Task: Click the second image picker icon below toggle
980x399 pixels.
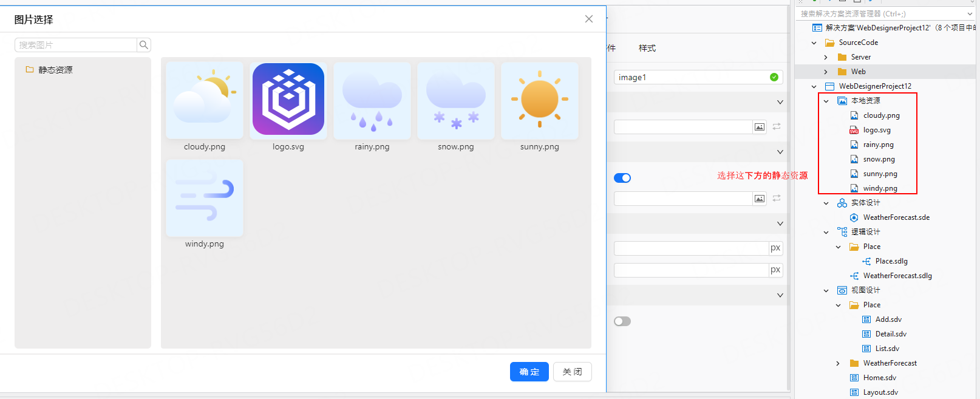Action: 760,199
